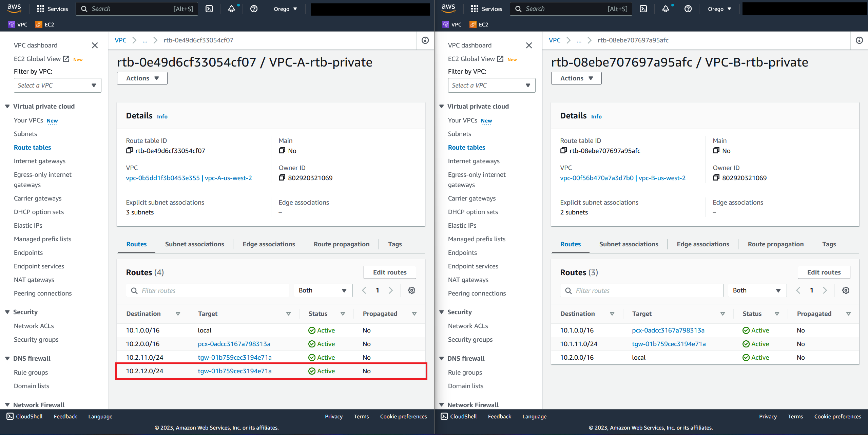Select the VPC shortcut in favorites bar

click(18, 24)
